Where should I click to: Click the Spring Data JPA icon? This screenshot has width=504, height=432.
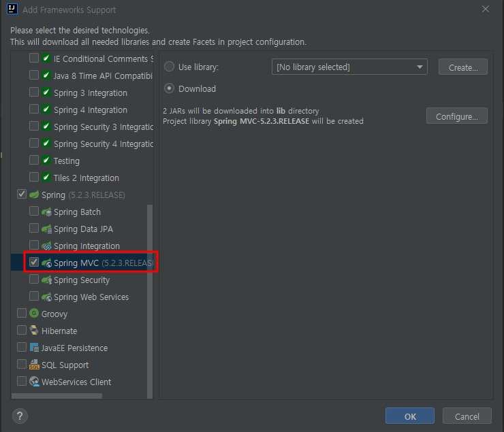tap(46, 229)
